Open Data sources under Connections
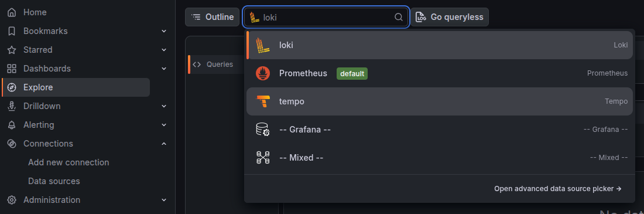 click(54, 181)
